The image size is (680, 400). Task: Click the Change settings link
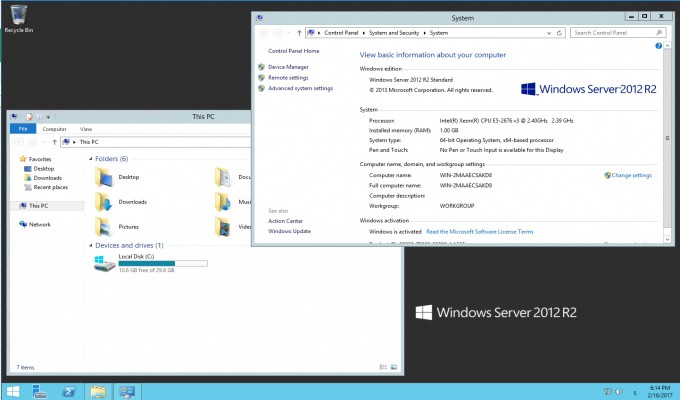click(630, 175)
